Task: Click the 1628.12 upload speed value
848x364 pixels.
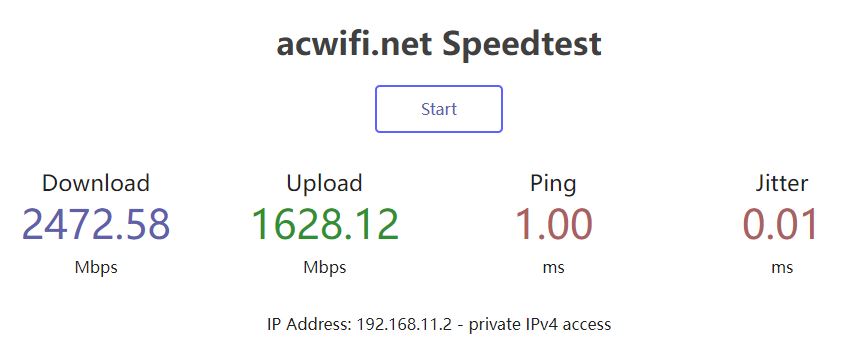Action: pyautogui.click(x=324, y=224)
